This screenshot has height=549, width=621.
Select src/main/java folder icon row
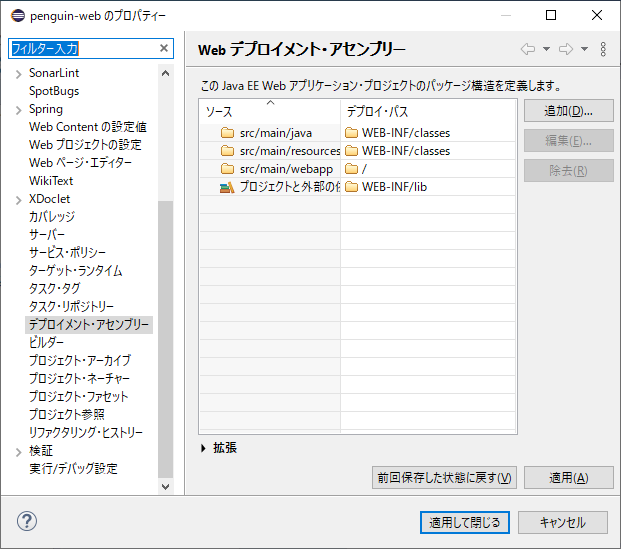227,133
